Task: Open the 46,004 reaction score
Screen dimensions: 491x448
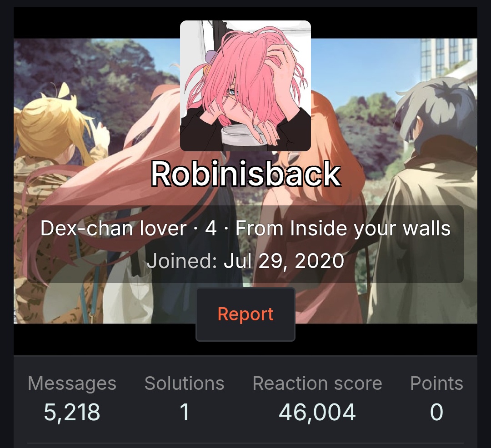Action: point(317,412)
